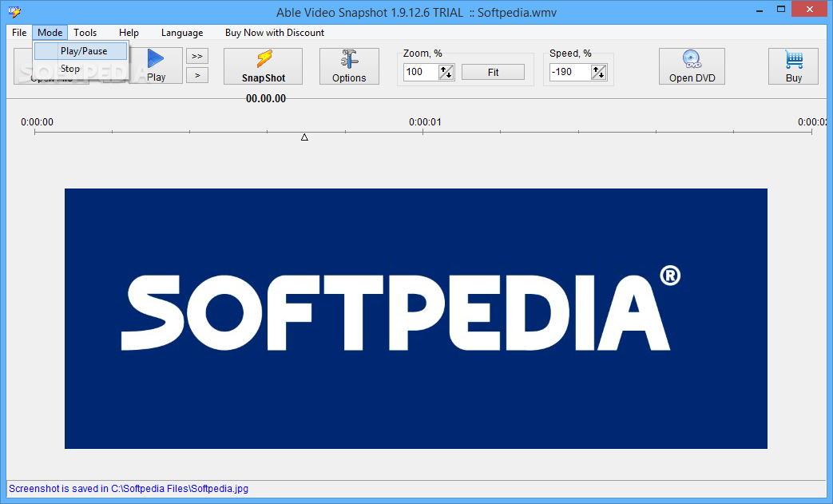This screenshot has height=504, width=833.
Task: Click the single step > button
Action: click(197, 75)
